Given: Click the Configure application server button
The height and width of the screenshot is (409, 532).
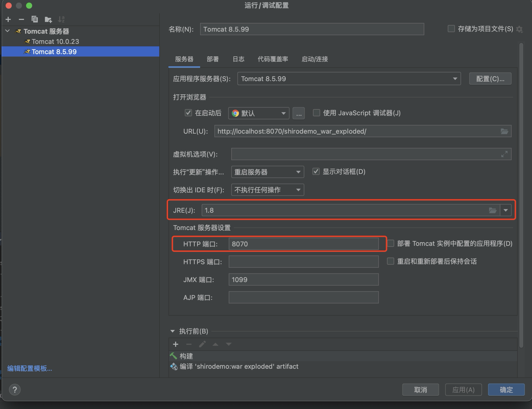Looking at the screenshot, I should pyautogui.click(x=490, y=79).
